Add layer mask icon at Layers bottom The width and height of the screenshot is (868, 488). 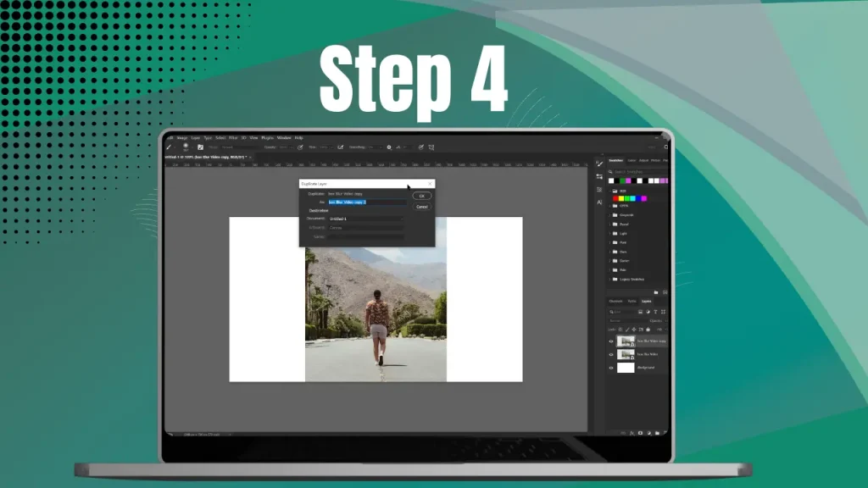pyautogui.click(x=641, y=433)
